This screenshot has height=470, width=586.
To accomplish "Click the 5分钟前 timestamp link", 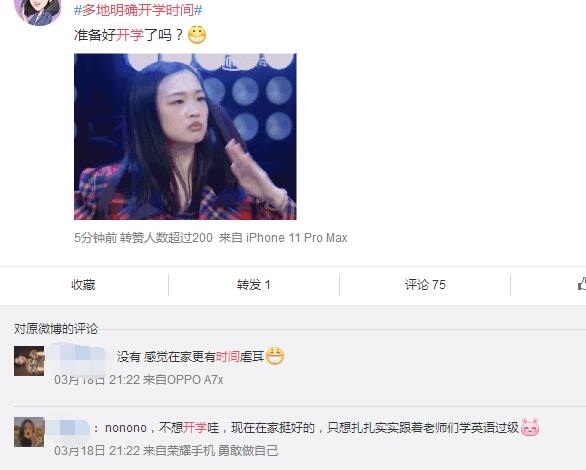I will (95, 238).
